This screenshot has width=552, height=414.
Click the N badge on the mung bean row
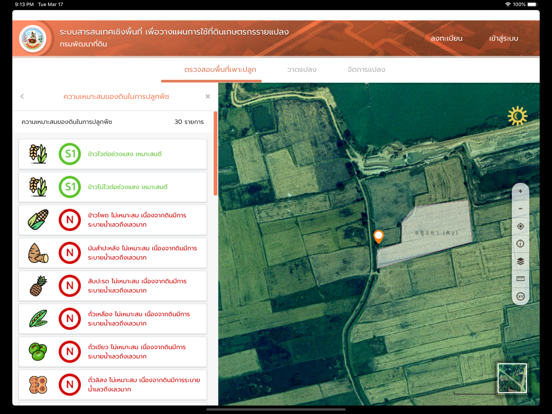(x=70, y=351)
